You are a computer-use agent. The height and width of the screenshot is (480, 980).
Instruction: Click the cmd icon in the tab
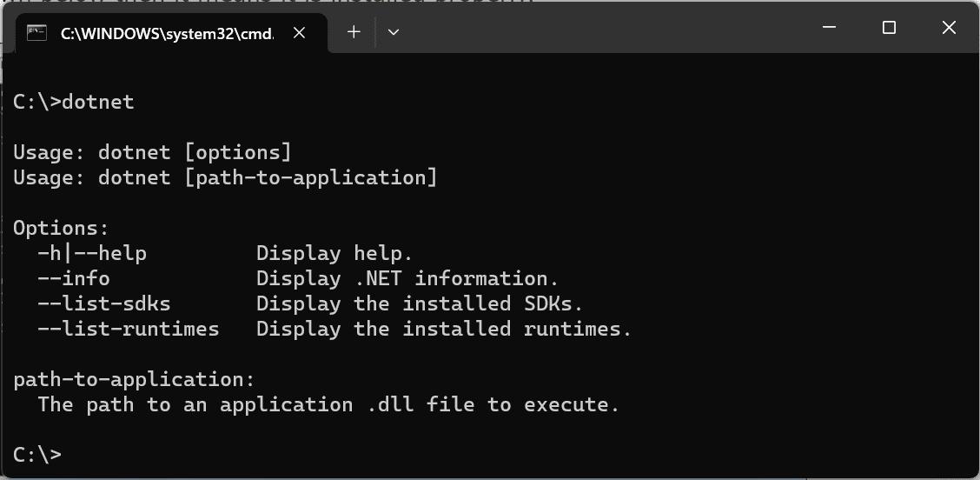coord(36,33)
